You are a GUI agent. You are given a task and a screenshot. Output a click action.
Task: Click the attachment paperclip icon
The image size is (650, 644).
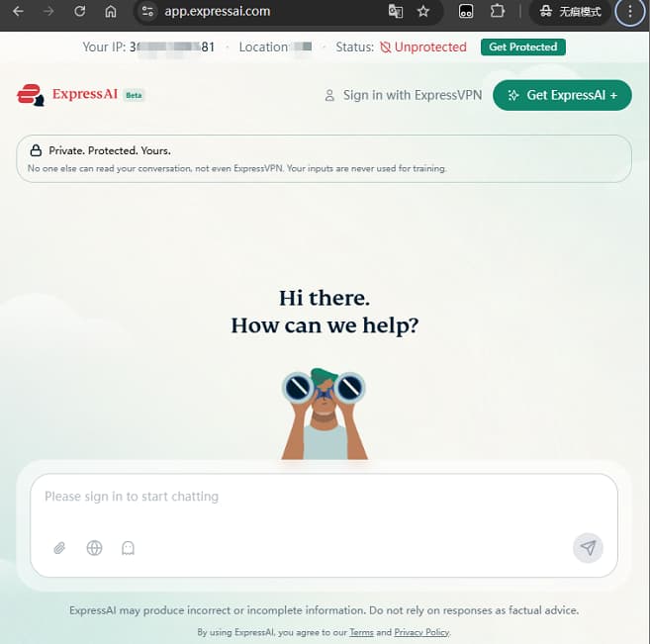59,548
